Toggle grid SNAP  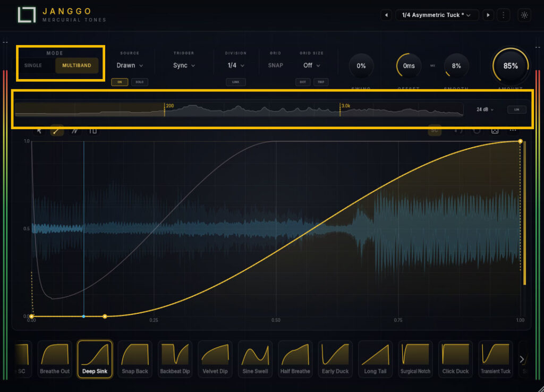click(276, 65)
